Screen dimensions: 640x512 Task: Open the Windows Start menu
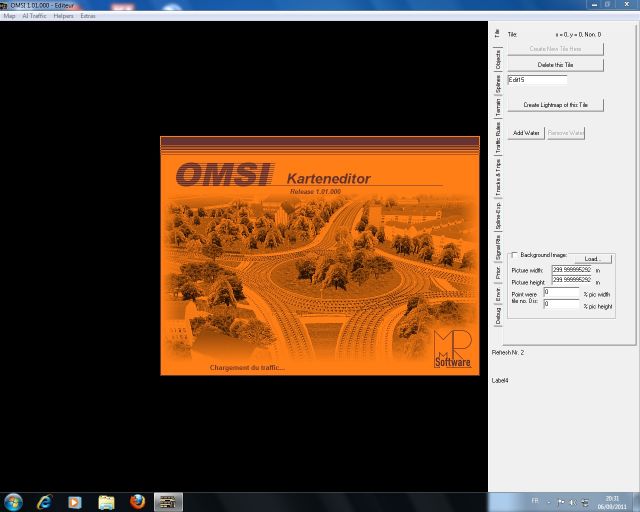[x=13, y=502]
